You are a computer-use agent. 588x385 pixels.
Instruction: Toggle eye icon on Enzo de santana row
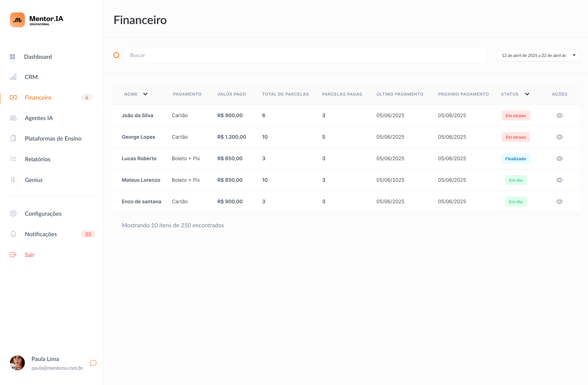pos(559,202)
